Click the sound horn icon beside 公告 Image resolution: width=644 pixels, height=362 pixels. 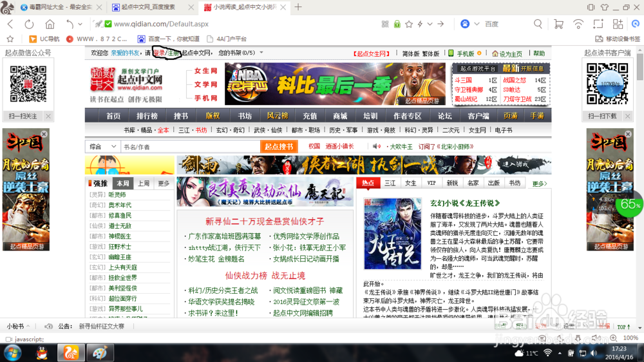pos(48,327)
